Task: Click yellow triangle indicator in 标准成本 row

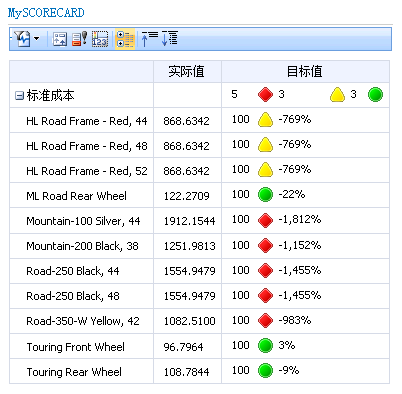Action: point(337,95)
